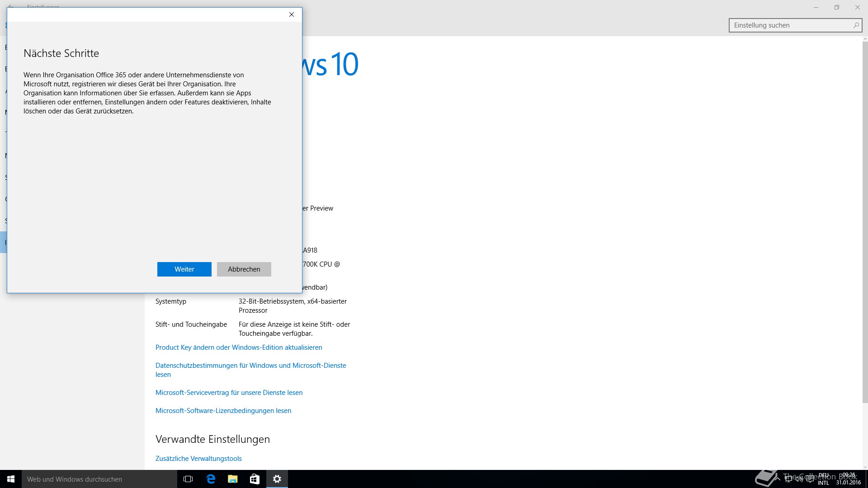The height and width of the screenshot is (488, 868).
Task: Open the clock showing 31.01.2016
Action: (x=849, y=479)
